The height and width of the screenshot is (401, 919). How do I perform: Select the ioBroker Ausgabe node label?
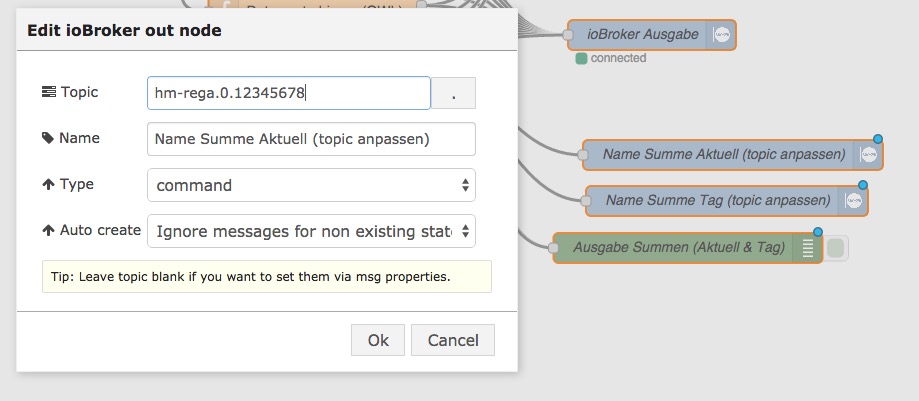643,35
